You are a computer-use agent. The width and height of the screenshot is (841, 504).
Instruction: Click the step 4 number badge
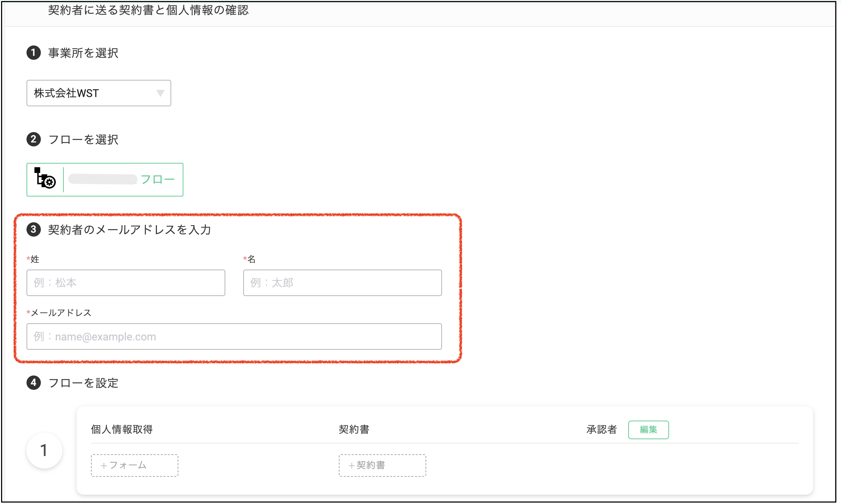[x=34, y=383]
